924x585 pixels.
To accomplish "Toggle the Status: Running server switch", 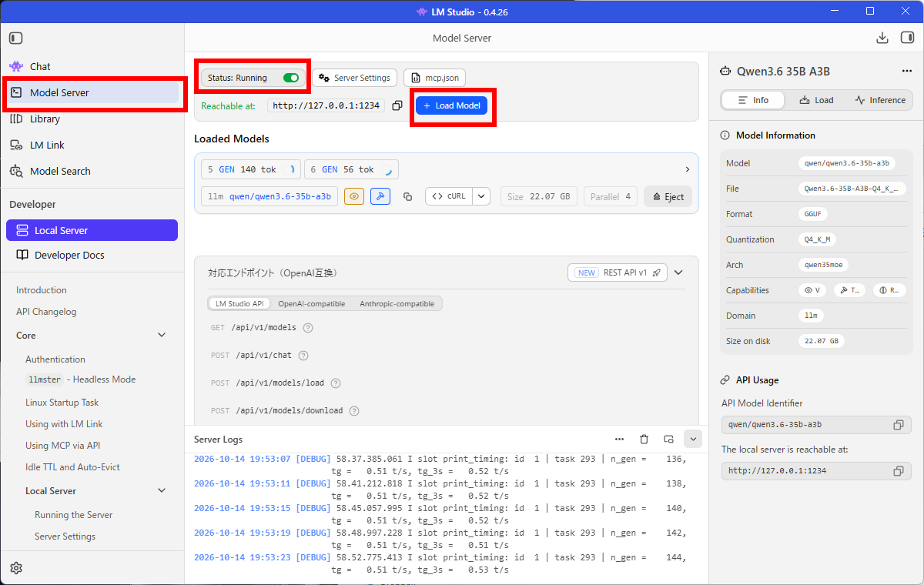I will click(291, 78).
